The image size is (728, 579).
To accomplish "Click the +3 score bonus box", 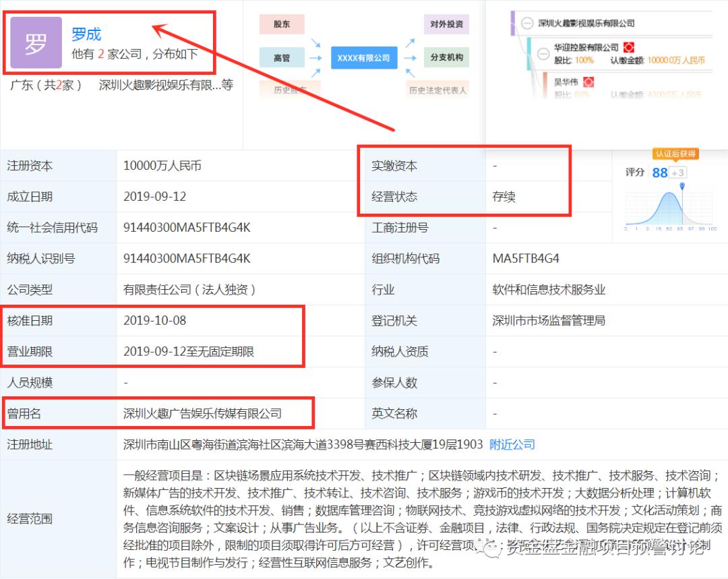I will [677, 173].
